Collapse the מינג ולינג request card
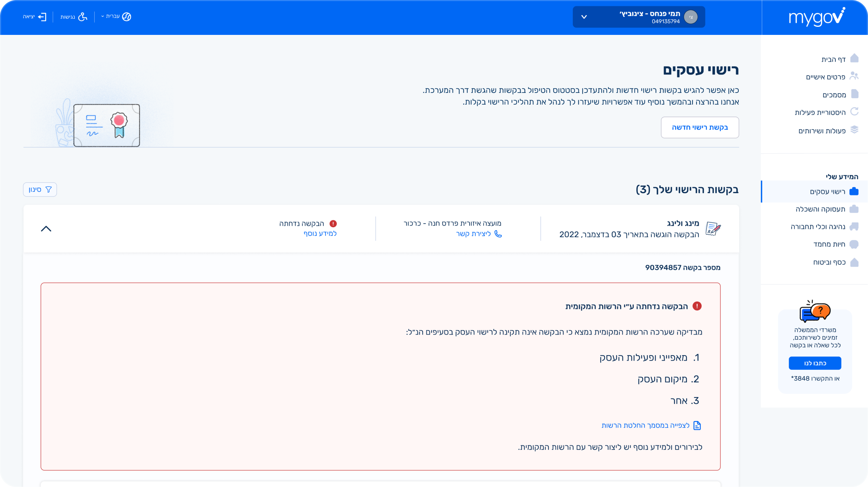 click(46, 229)
